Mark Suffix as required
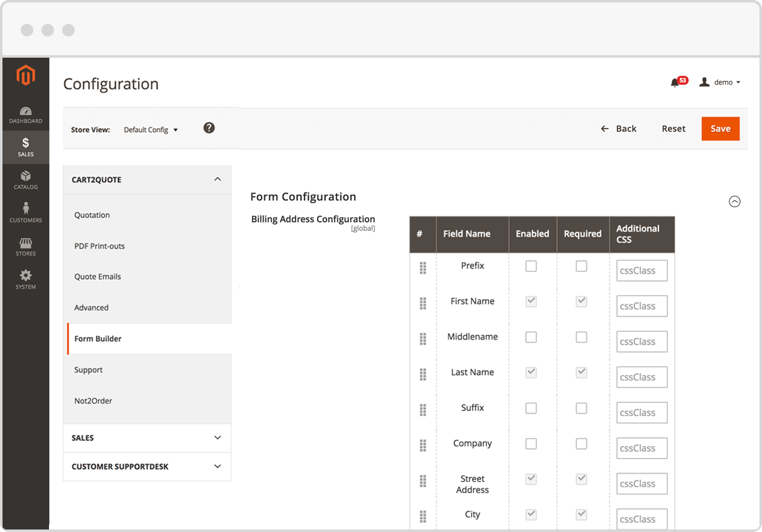Screen dimensions: 762x532 tap(582, 408)
